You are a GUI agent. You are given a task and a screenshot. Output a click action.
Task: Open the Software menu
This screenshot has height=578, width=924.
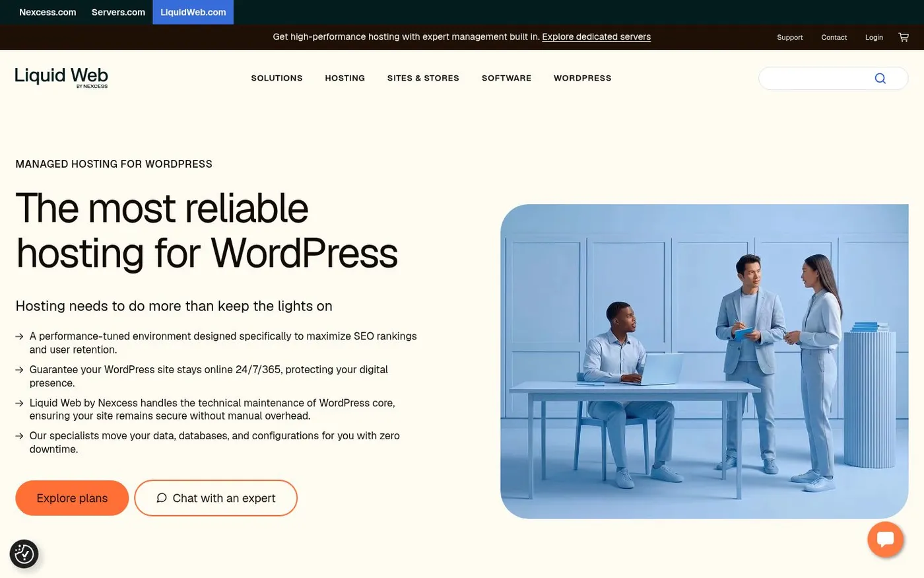click(506, 78)
